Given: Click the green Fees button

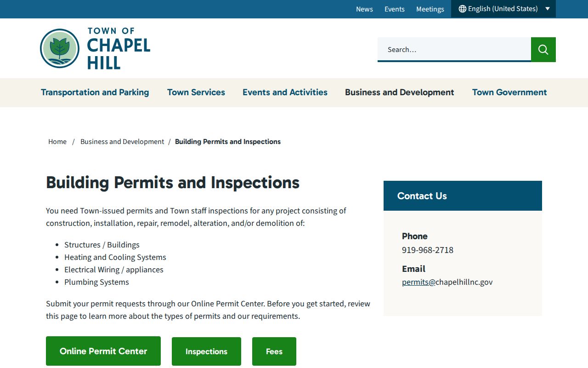Looking at the screenshot, I should (x=274, y=351).
